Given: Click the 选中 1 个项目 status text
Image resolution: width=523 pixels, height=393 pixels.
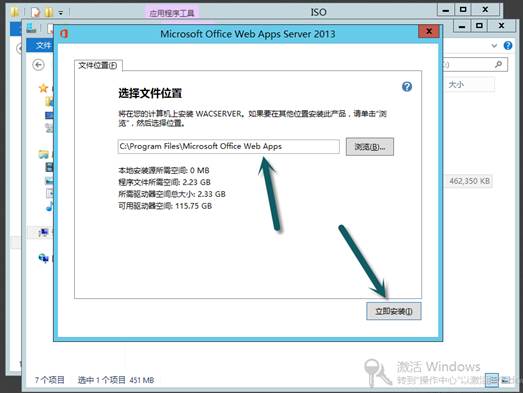Looking at the screenshot, I should click(x=101, y=380).
